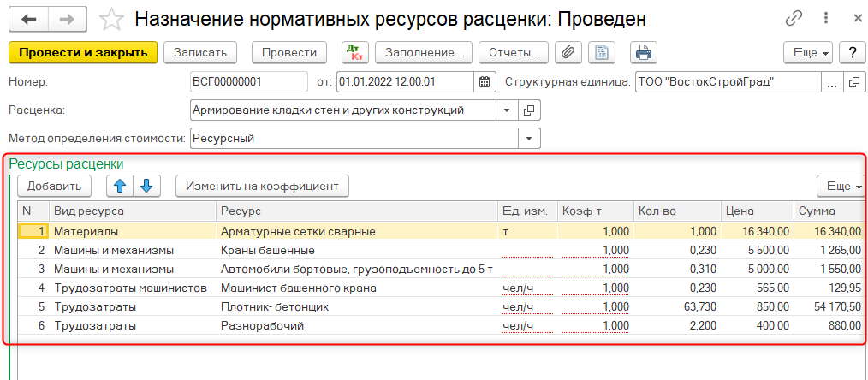Open the top Еще menu

click(x=808, y=52)
